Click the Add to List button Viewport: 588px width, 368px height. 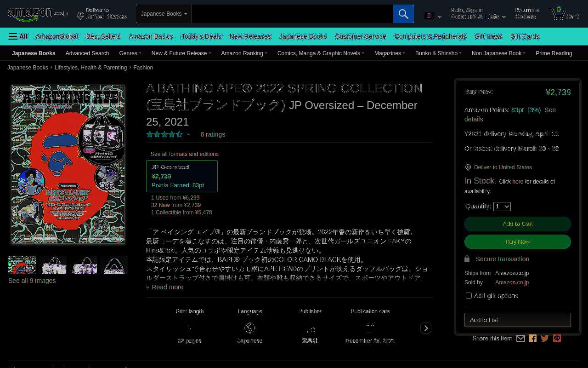coord(518,320)
